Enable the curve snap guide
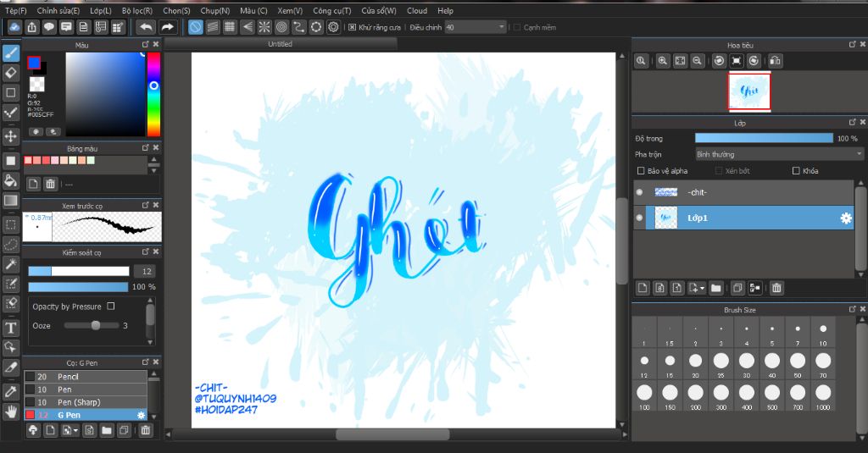 pyautogui.click(x=299, y=27)
